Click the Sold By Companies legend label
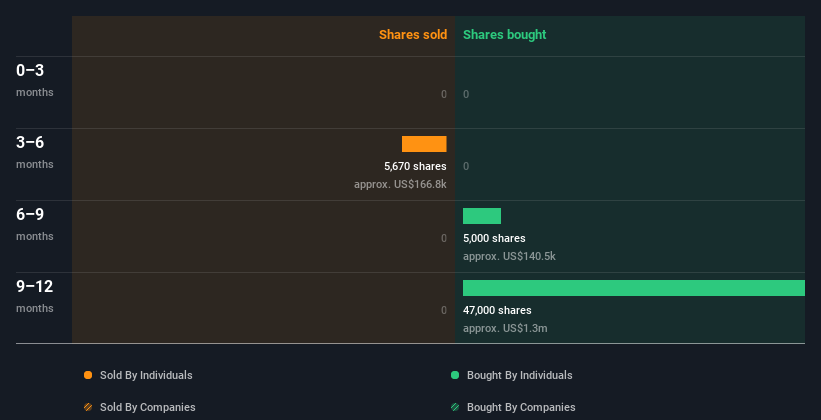821x420 pixels. 148,407
